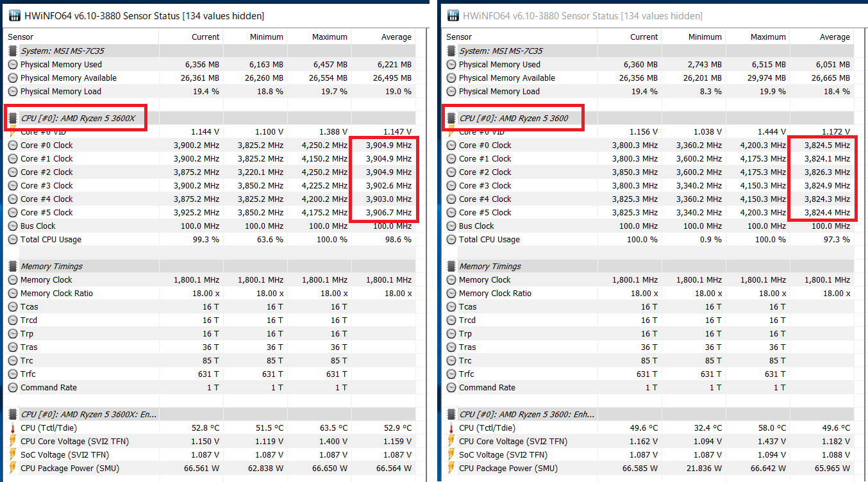Click the chip icon beside System: MSI MS-7C35 in left window
Image resolution: width=868 pixels, height=482 pixels.
[x=13, y=51]
